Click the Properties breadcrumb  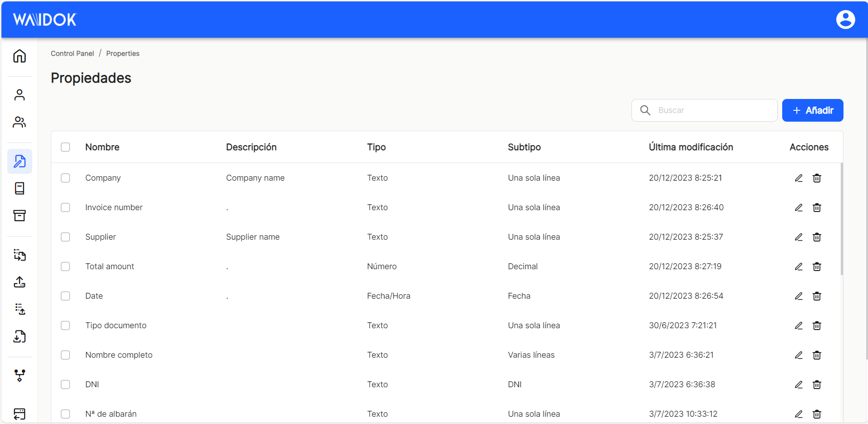pyautogui.click(x=123, y=54)
